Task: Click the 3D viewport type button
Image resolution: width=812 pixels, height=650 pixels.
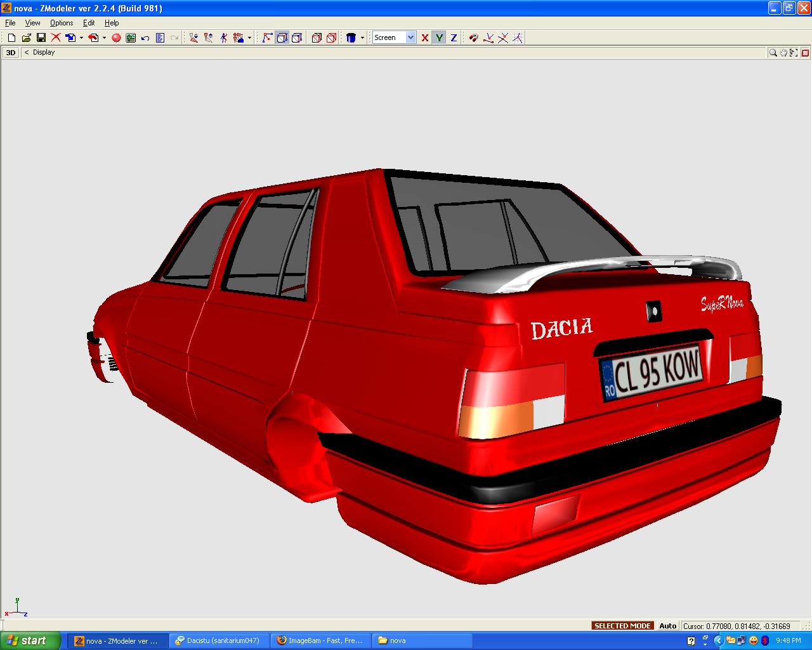Action: (x=11, y=53)
